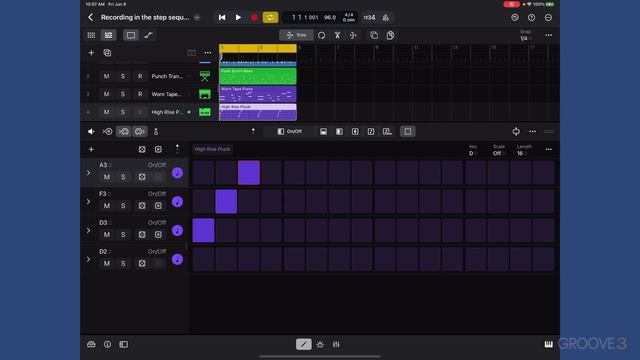The height and width of the screenshot is (360, 640).
Task: Add a new track
Action: (91, 53)
